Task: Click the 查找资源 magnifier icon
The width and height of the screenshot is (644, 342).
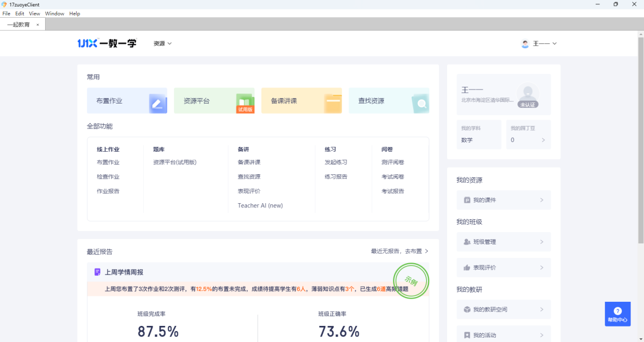Action: pos(420,103)
